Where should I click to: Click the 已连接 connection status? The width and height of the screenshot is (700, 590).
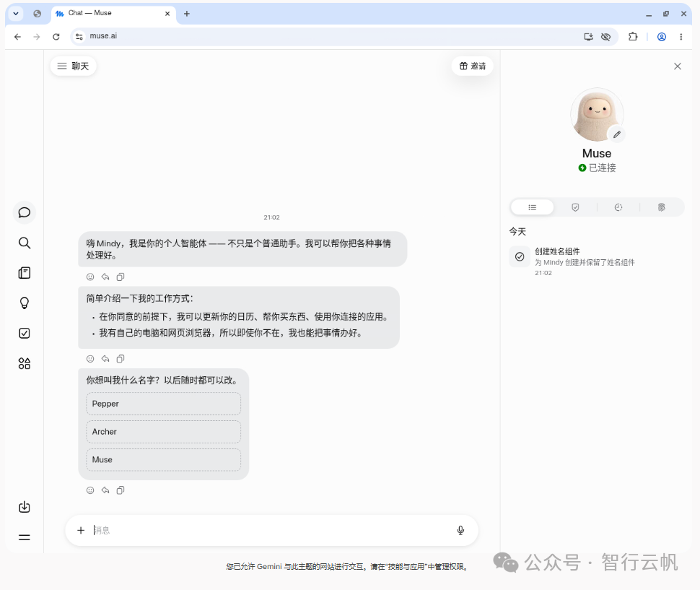point(597,168)
